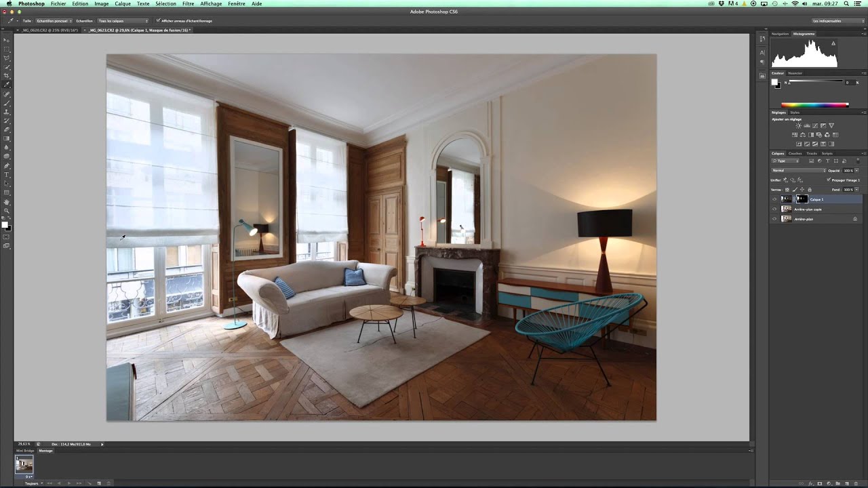Lock all layer attributes icon
Screen dimensions: 868x488
(x=810, y=190)
